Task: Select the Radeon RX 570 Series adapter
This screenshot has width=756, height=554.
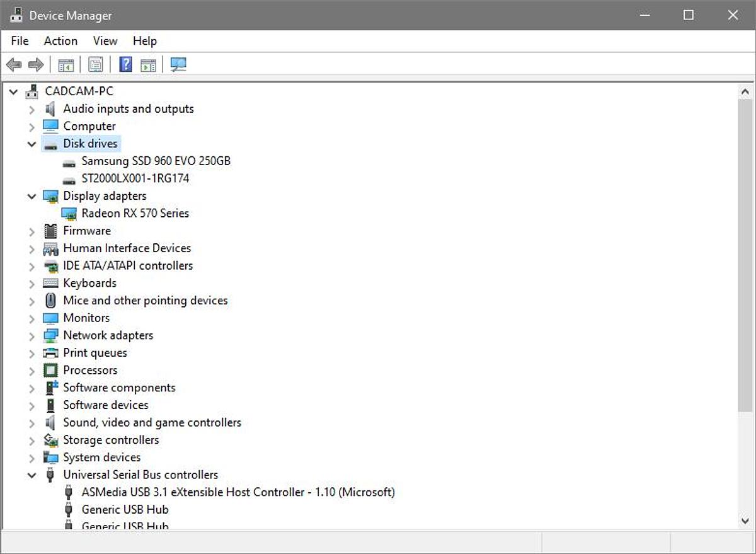Action: [135, 213]
